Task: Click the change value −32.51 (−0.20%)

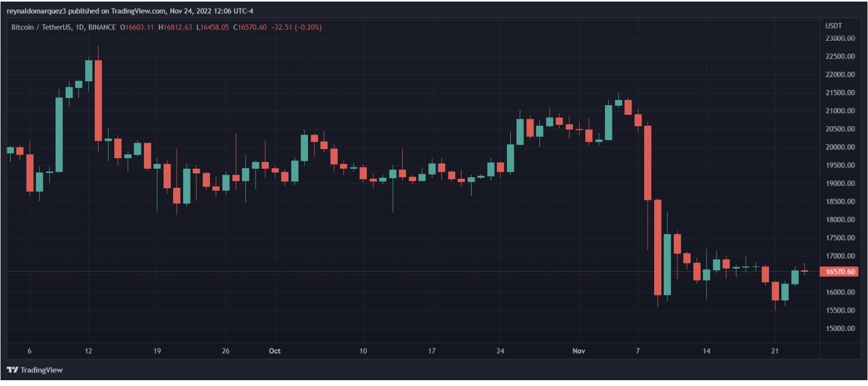Action: [x=296, y=27]
